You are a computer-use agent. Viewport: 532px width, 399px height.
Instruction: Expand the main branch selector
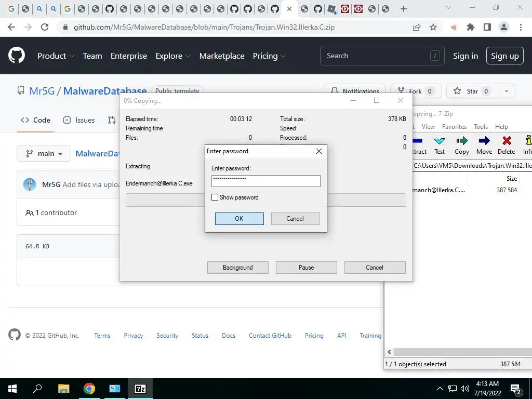tap(44, 153)
